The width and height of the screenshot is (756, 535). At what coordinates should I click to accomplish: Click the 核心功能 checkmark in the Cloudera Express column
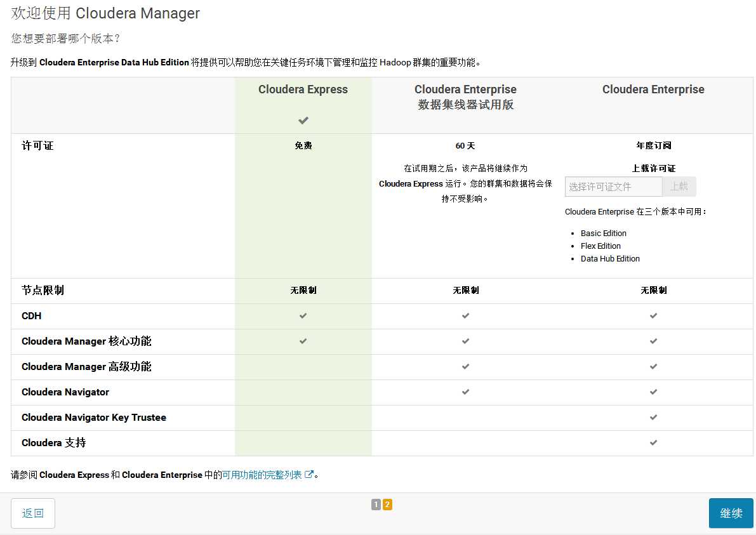point(303,341)
